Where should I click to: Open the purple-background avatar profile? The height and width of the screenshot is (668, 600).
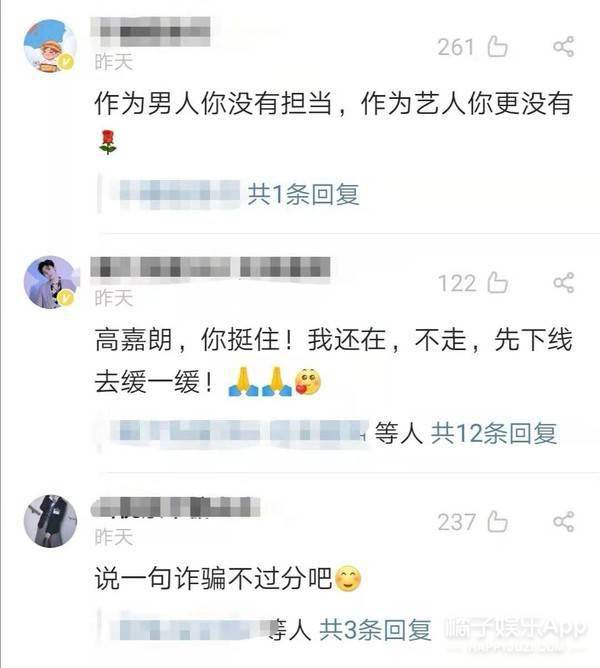[50, 282]
